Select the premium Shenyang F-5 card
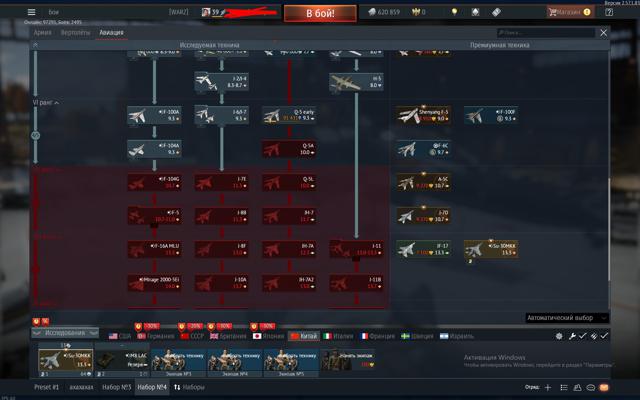The height and width of the screenshot is (400, 640). coord(424,115)
